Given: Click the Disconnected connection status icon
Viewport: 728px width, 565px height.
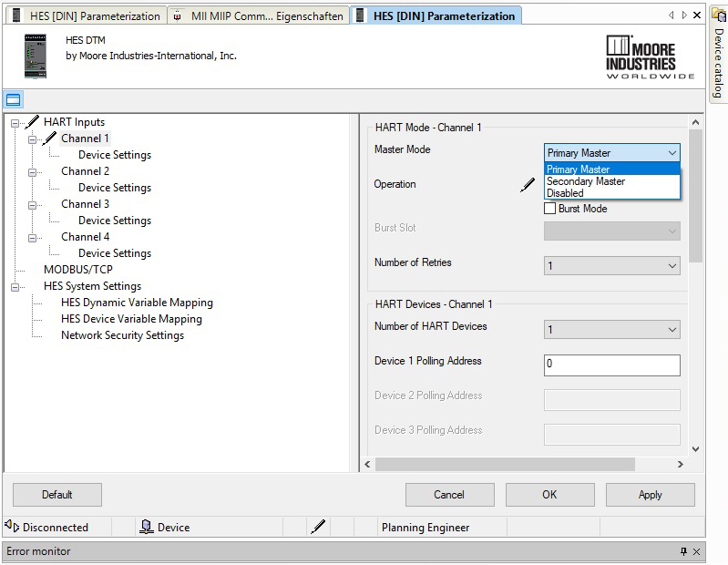Looking at the screenshot, I should 12,527.
